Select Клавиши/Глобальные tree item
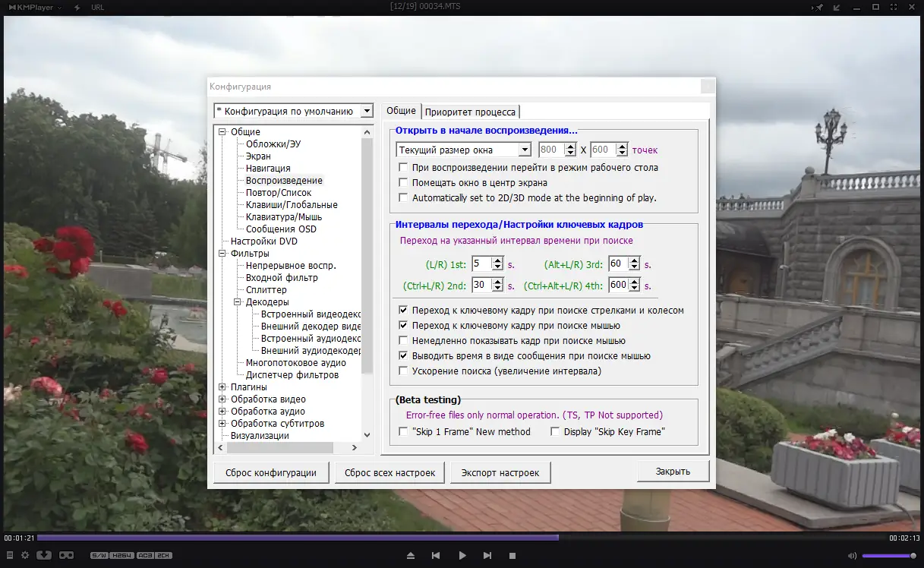924x568 pixels. 292,205
